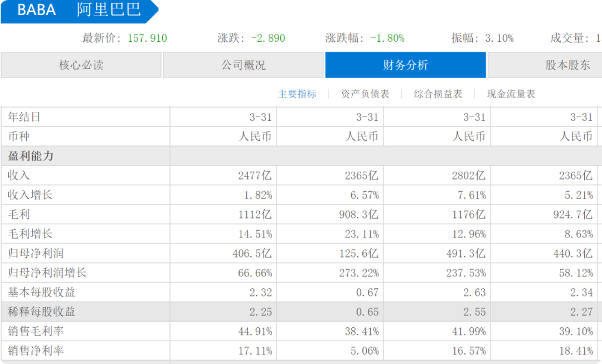Click the latest price 157.910 value
Screen dimensions: 602x364
pyautogui.click(x=147, y=38)
